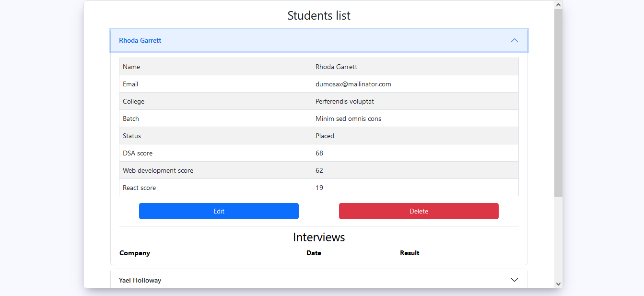Click the Batch row label

point(131,118)
